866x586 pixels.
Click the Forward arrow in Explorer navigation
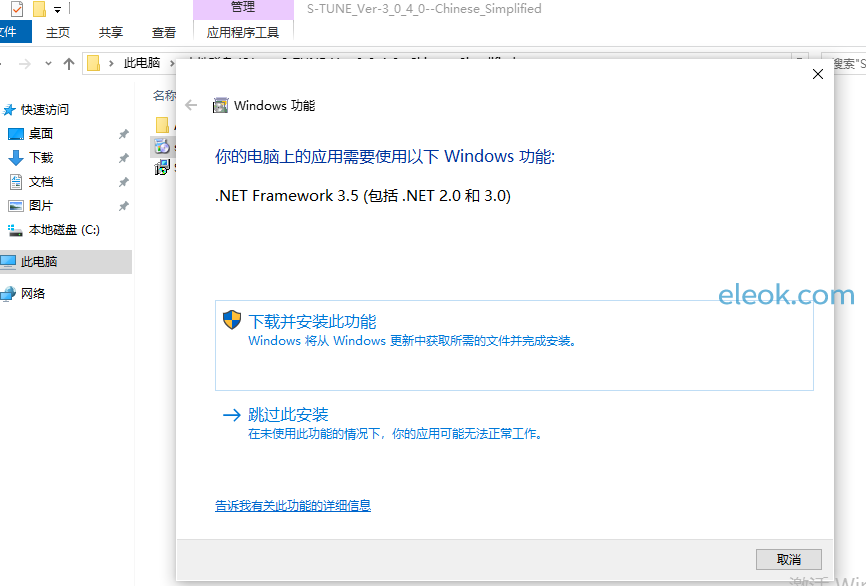[25, 64]
